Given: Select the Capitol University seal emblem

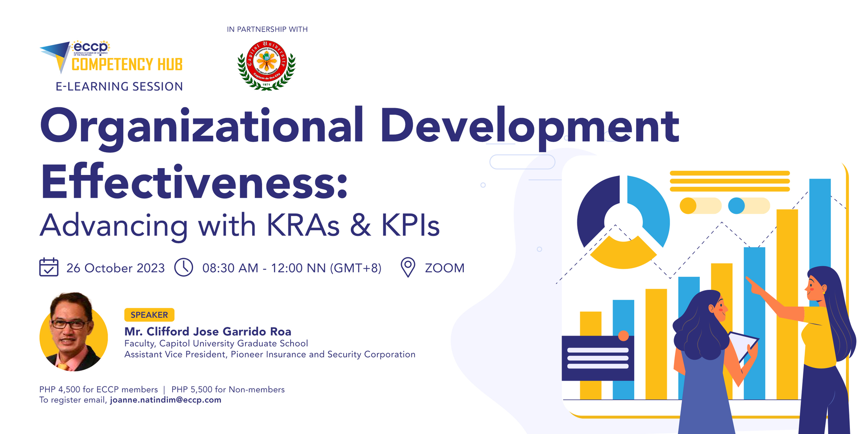Looking at the screenshot, I should [x=266, y=63].
